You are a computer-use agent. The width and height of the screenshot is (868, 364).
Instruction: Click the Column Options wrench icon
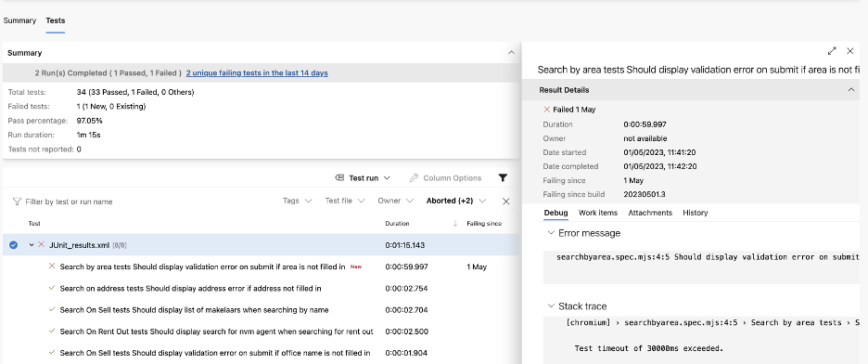point(414,178)
